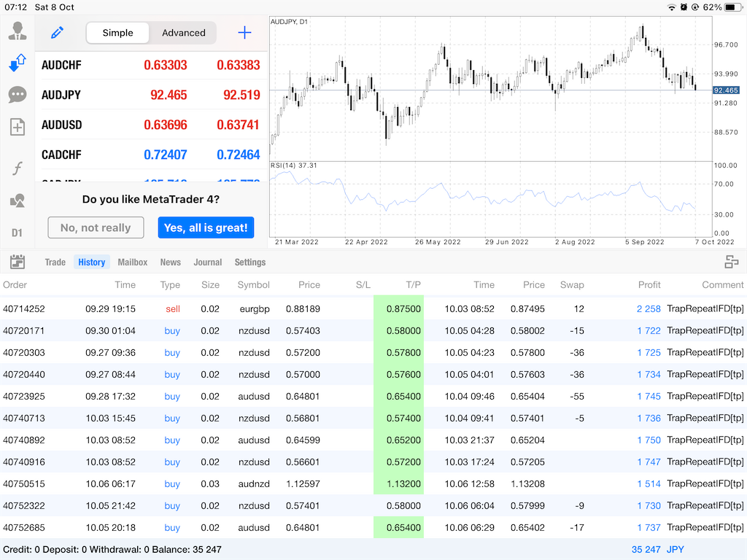Image resolution: width=747 pixels, height=560 pixels.
Task: Click Yes, all is great! button
Action: coord(206,227)
